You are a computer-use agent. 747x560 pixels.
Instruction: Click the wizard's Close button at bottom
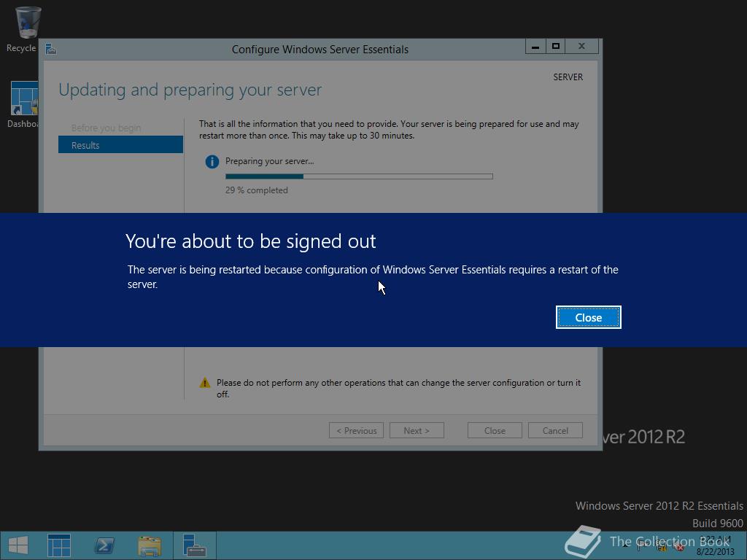click(495, 430)
